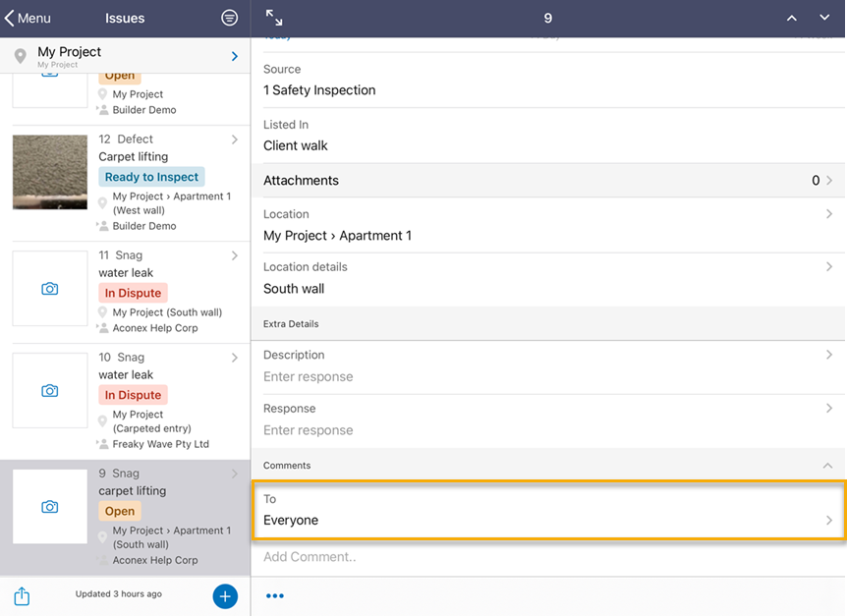Add a new issue with plus button

pos(225,596)
